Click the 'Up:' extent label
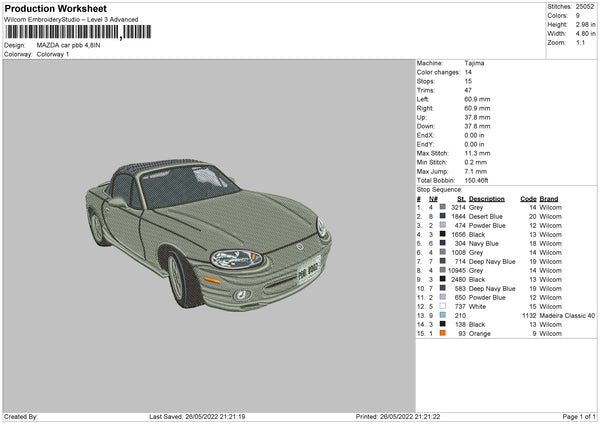 pos(421,117)
